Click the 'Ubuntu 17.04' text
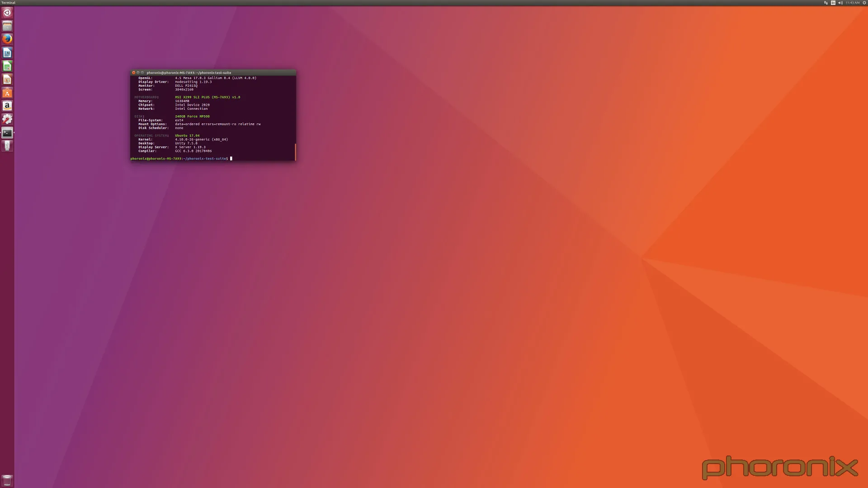The height and width of the screenshot is (488, 868). 187,136
